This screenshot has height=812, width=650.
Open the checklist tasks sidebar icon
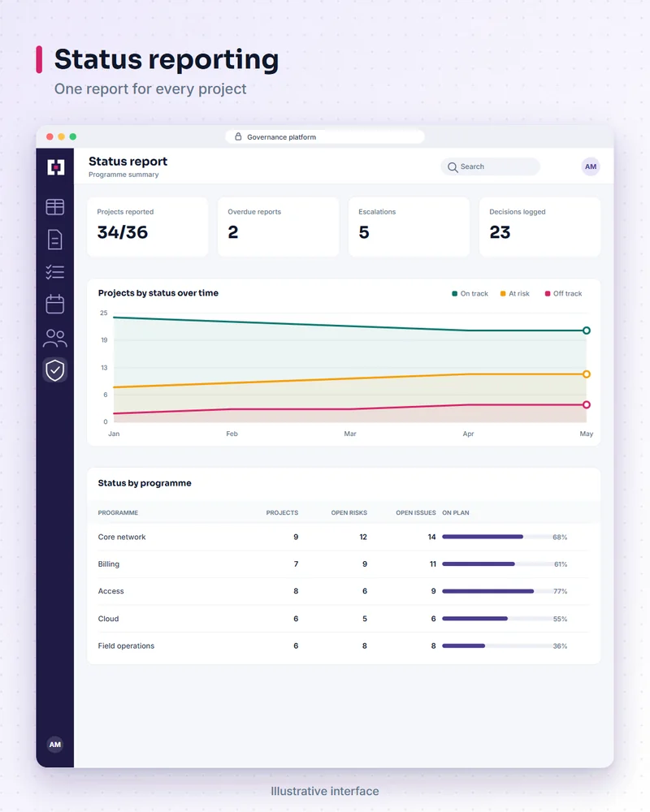55,272
